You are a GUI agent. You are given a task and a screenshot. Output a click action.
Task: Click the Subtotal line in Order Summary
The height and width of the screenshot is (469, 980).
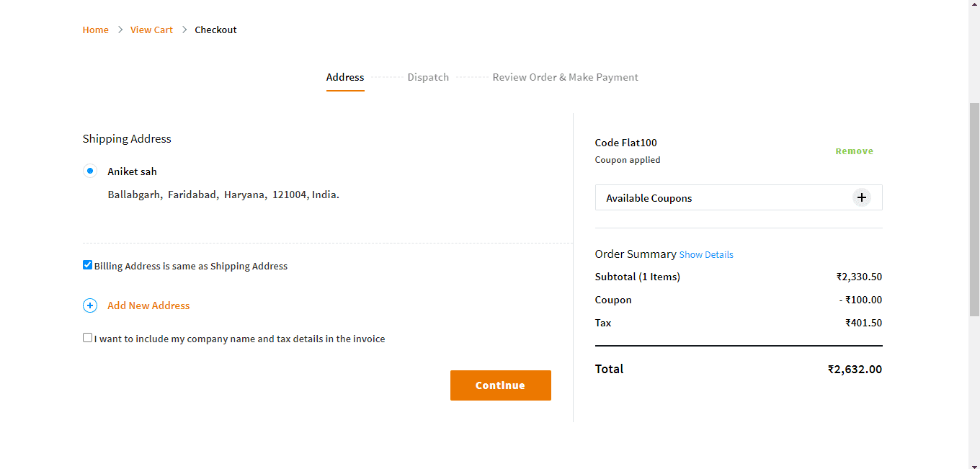[x=637, y=277]
